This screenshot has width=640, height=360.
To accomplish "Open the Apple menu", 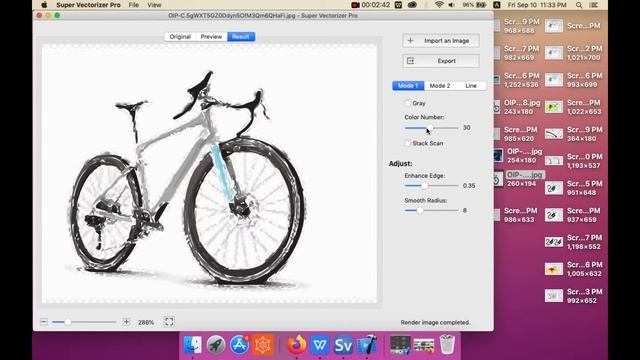I will pos(44,5).
